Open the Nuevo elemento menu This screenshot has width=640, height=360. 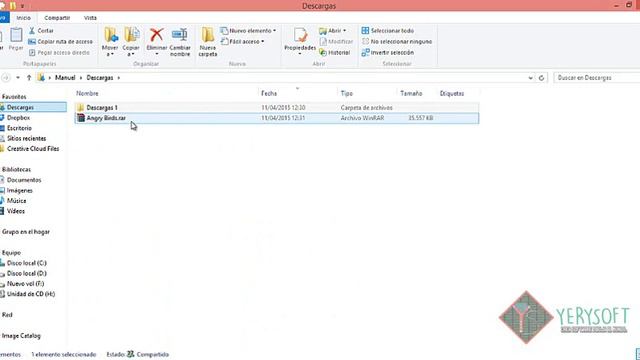pyautogui.click(x=248, y=31)
